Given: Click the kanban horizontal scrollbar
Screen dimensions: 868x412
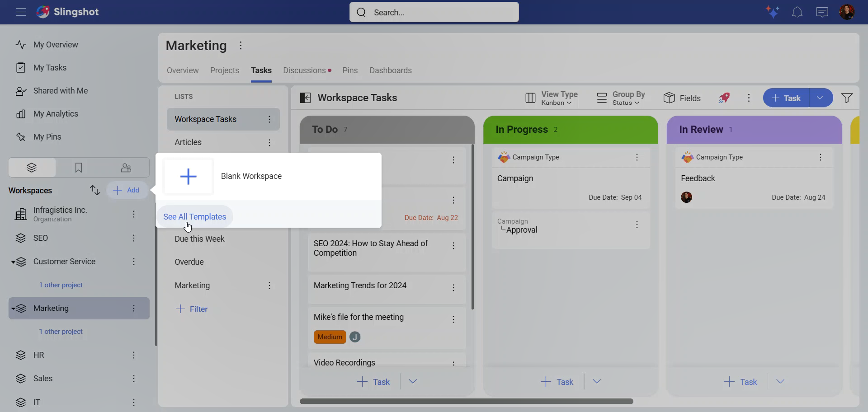Looking at the screenshot, I should point(466,401).
